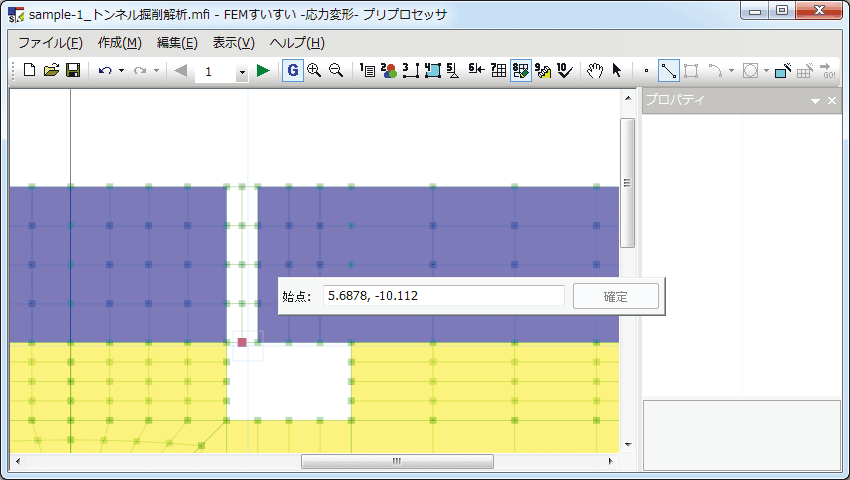Expand the arc tool dropdown arrow
850x480 pixels.
(x=731, y=71)
